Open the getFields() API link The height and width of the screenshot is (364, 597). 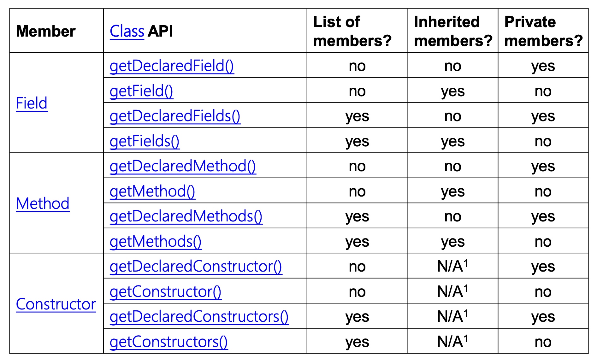click(145, 141)
